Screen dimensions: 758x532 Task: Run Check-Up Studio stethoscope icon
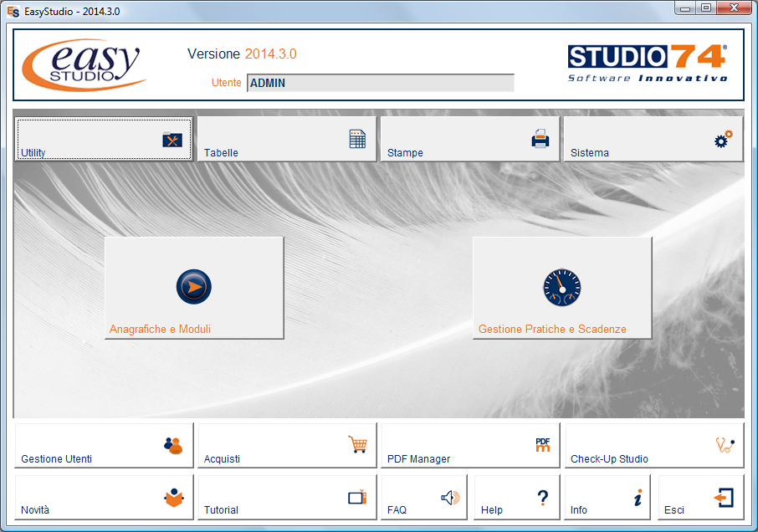pyautogui.click(x=725, y=444)
